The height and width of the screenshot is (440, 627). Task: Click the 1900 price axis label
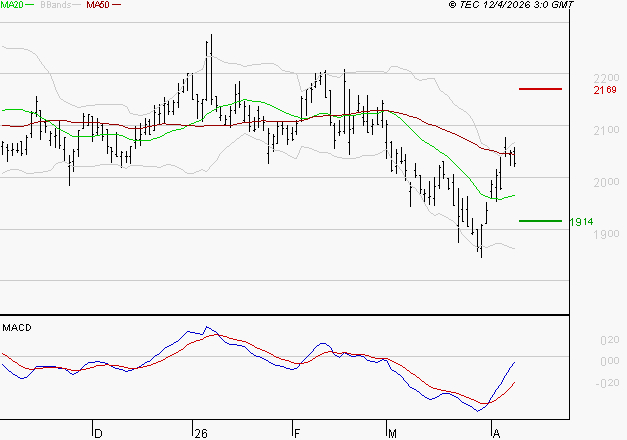pyautogui.click(x=606, y=234)
